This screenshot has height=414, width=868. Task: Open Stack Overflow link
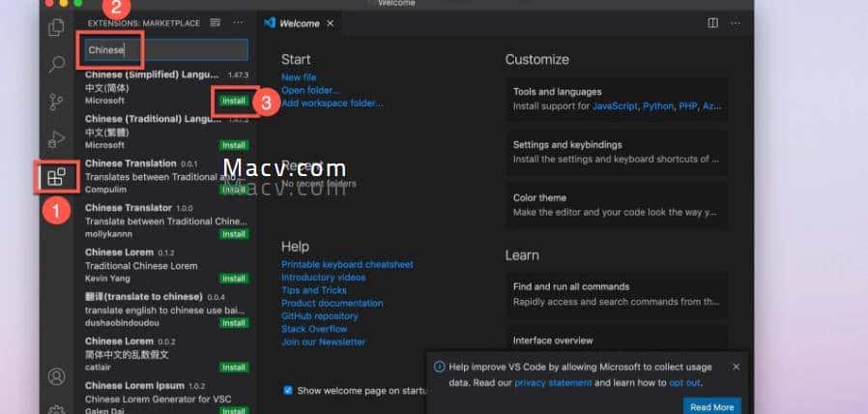(314, 329)
